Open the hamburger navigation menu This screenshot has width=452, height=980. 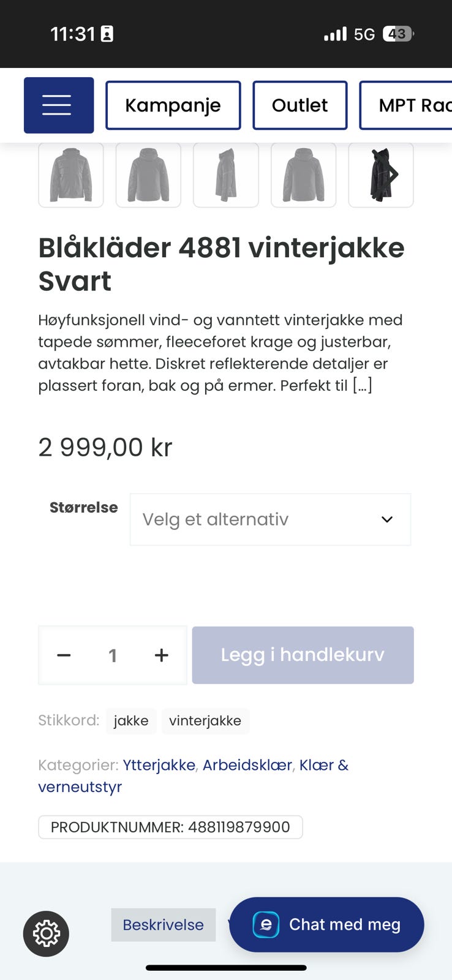(58, 105)
